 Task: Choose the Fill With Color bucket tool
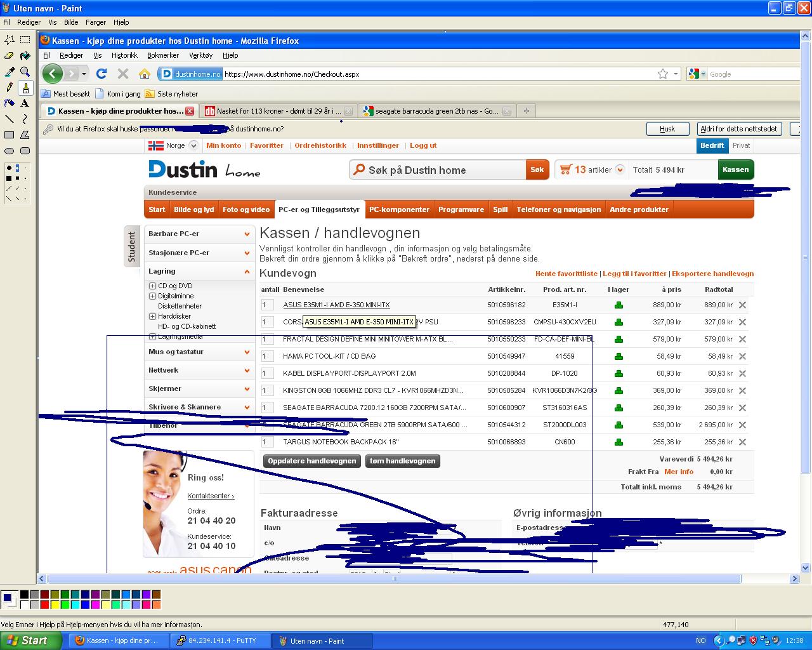tap(25, 55)
